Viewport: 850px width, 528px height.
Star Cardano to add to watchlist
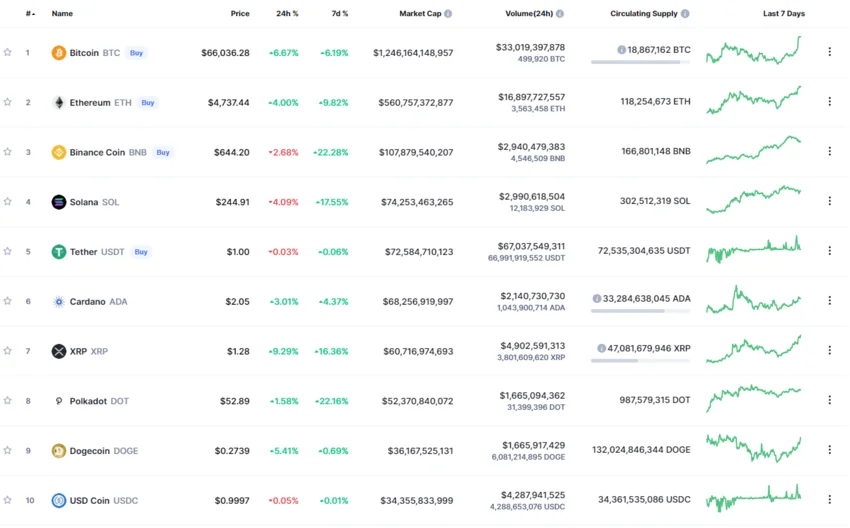8,301
